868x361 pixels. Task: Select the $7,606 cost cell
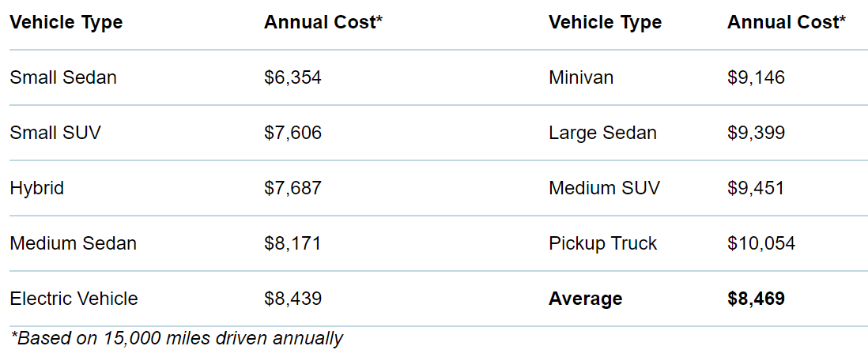tap(292, 133)
